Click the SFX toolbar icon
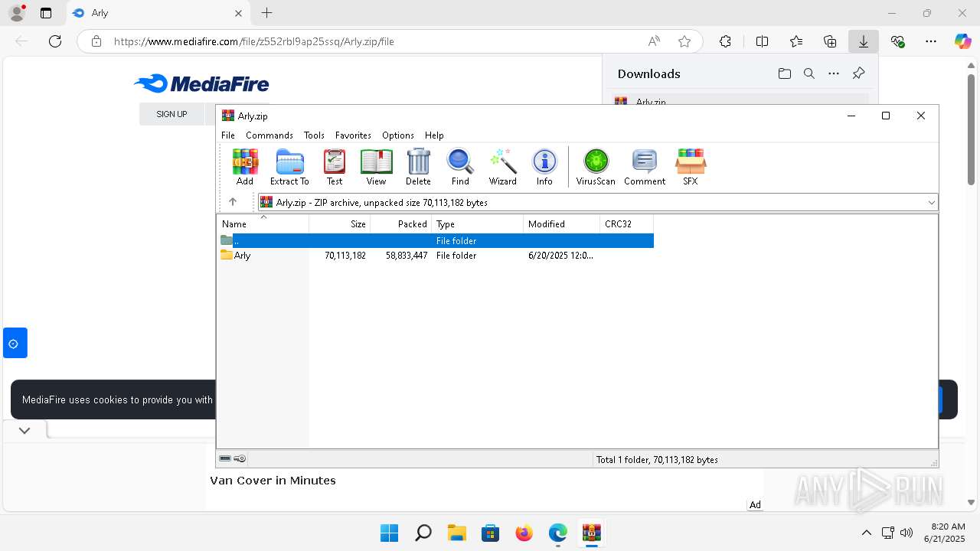Image resolution: width=980 pixels, height=551 pixels. tap(691, 167)
